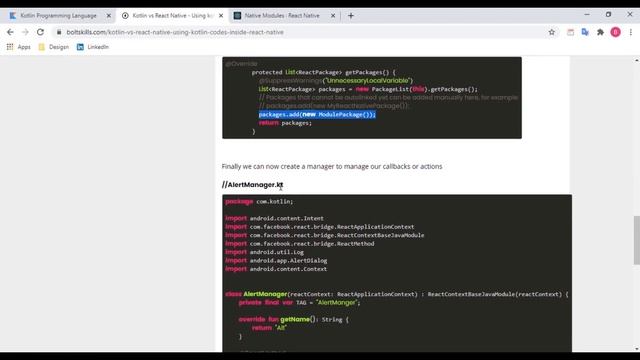Click the 'new PackageList(this).getPackages()' line
The width and height of the screenshot is (640, 360).
point(368,89)
